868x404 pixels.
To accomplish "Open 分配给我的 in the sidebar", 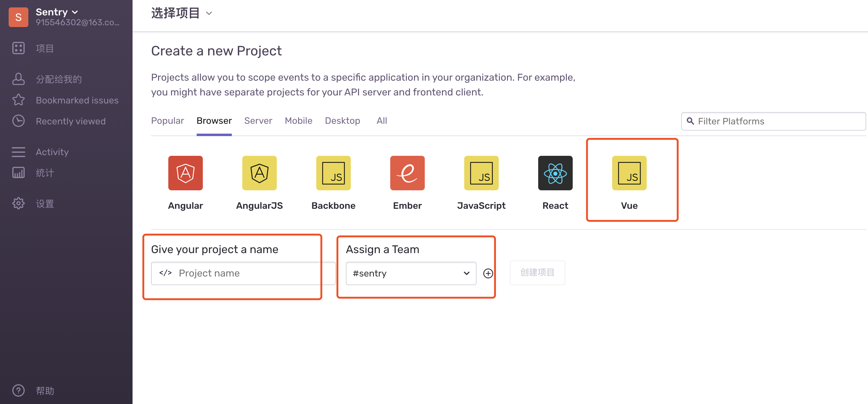I will click(59, 79).
